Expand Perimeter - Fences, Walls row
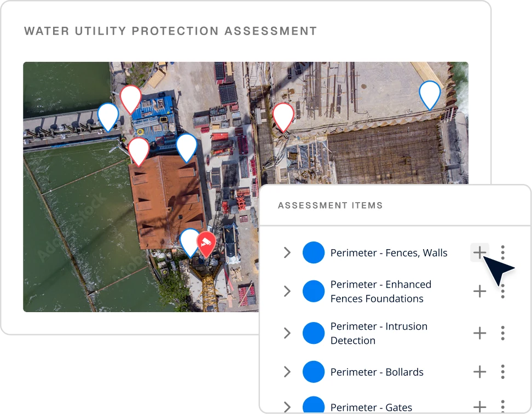The image size is (532, 414). point(287,252)
